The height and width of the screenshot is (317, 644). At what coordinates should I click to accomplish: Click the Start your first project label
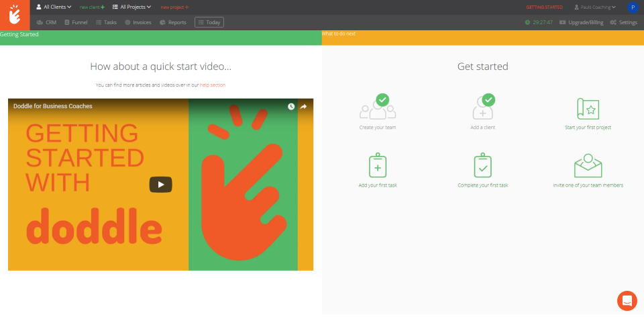(x=588, y=128)
